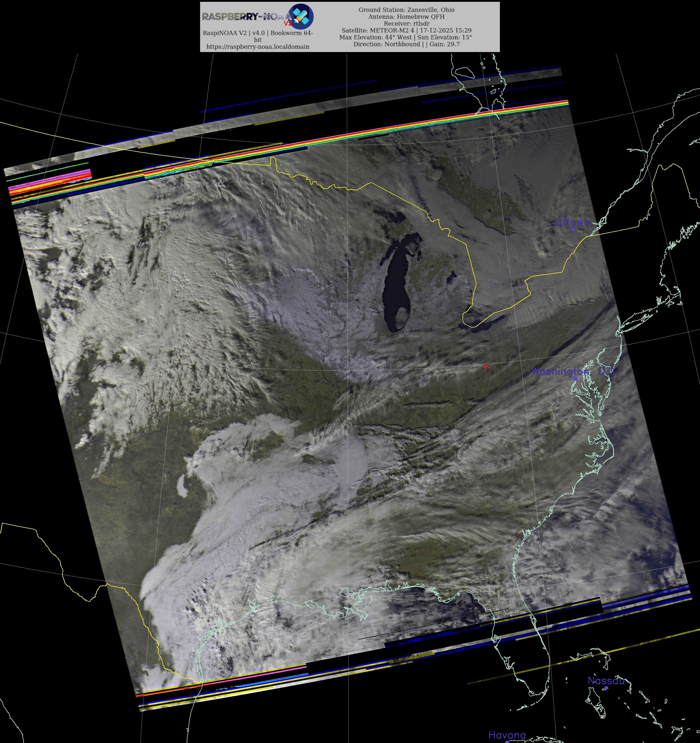Click the Antenna Homebrew QFH text
Screen dimensions: 700x743
click(406, 16)
